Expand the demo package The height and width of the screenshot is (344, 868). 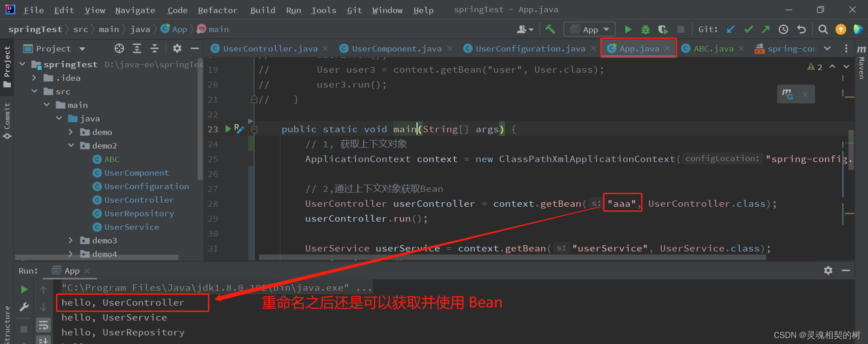(x=71, y=132)
